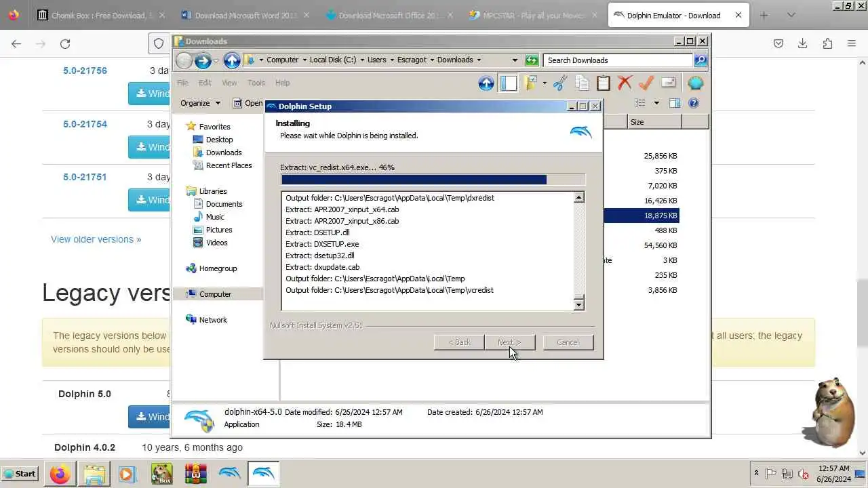
Task: Click the View older versions link
Action: click(x=96, y=239)
